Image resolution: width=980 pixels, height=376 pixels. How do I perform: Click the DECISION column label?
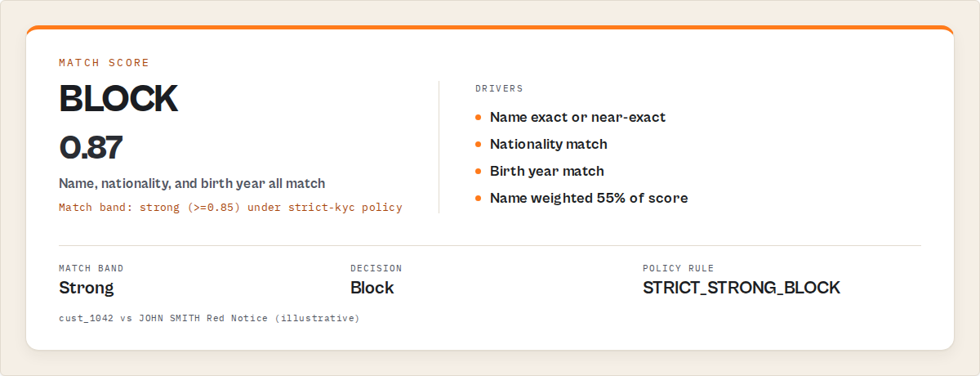click(x=376, y=268)
